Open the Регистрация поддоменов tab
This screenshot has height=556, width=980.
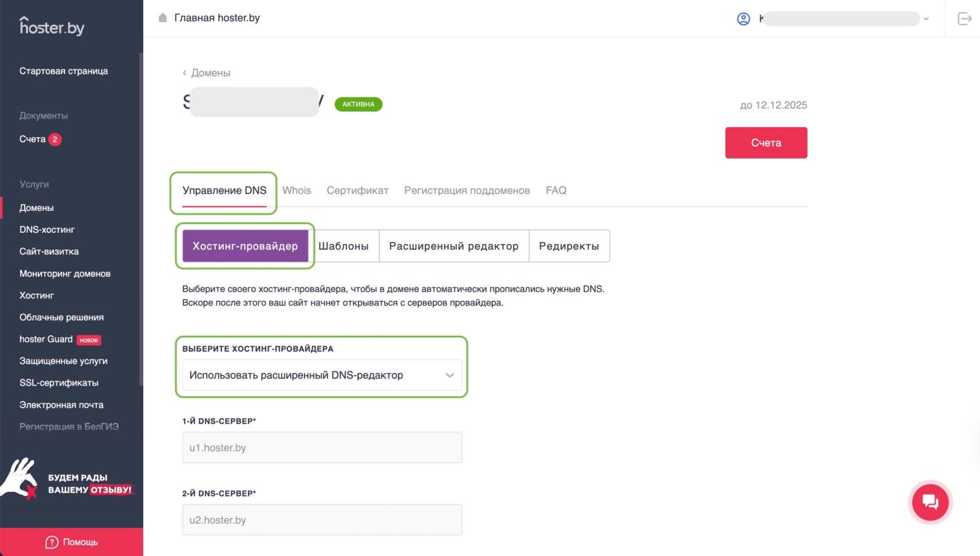(467, 191)
